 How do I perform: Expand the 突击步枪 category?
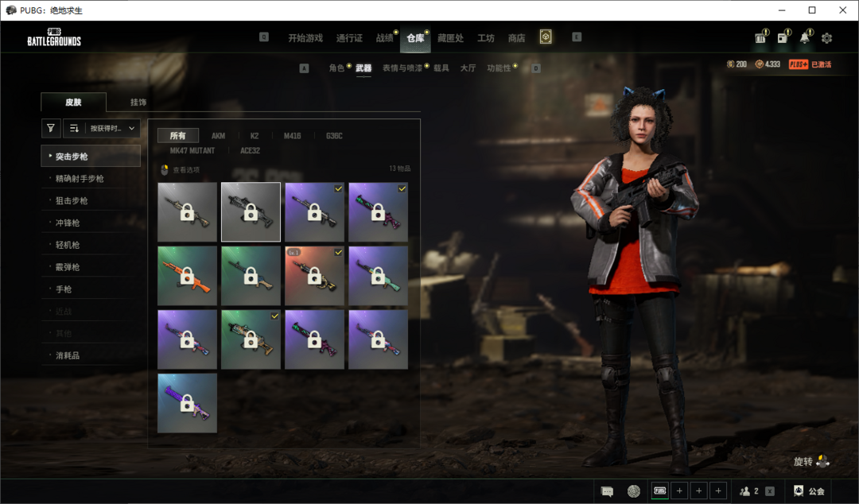click(x=91, y=156)
